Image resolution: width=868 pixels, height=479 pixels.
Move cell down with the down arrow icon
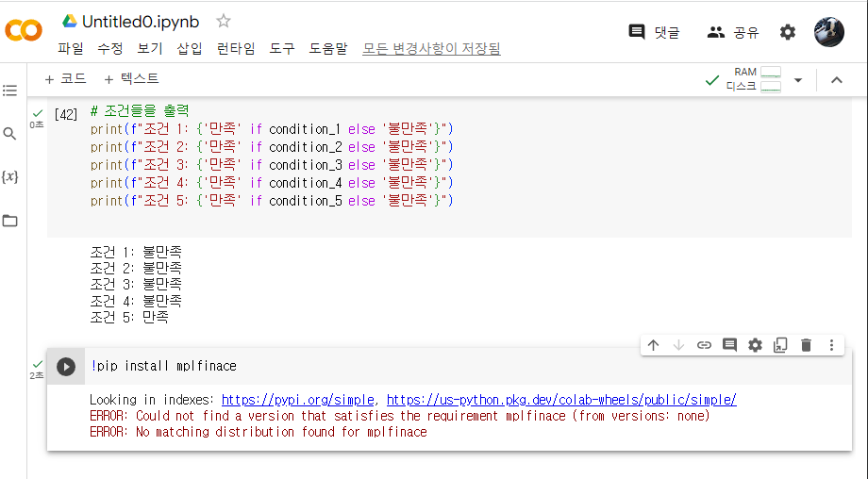[678, 345]
